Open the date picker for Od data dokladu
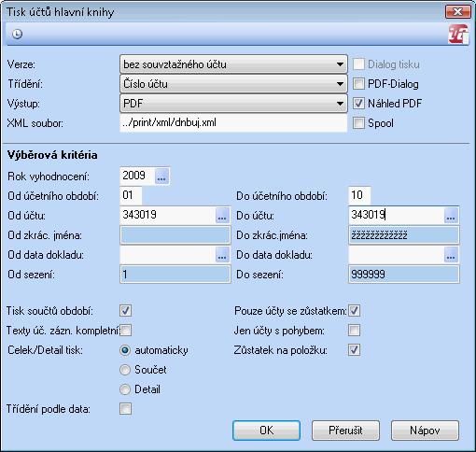This screenshot has width=476, height=452. coord(222,255)
